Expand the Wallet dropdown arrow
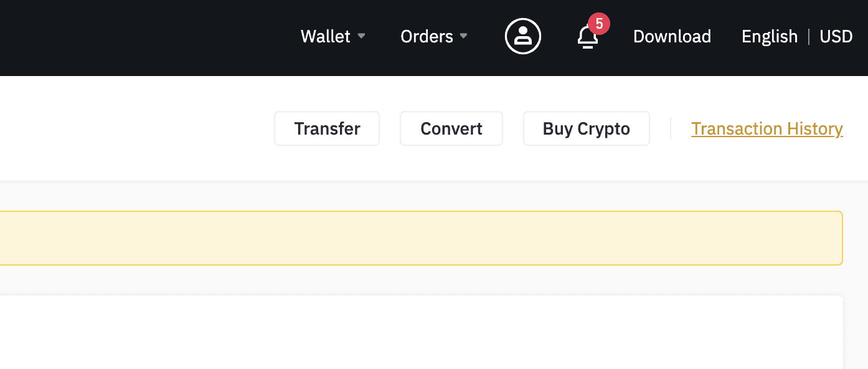The image size is (868, 369). coord(361,36)
